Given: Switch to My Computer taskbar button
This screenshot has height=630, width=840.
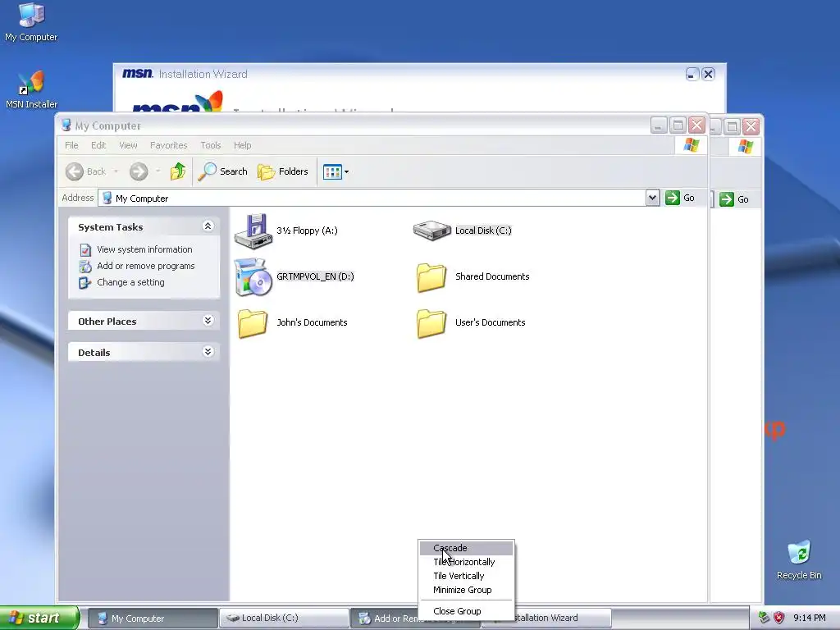Looking at the screenshot, I should [x=152, y=619].
